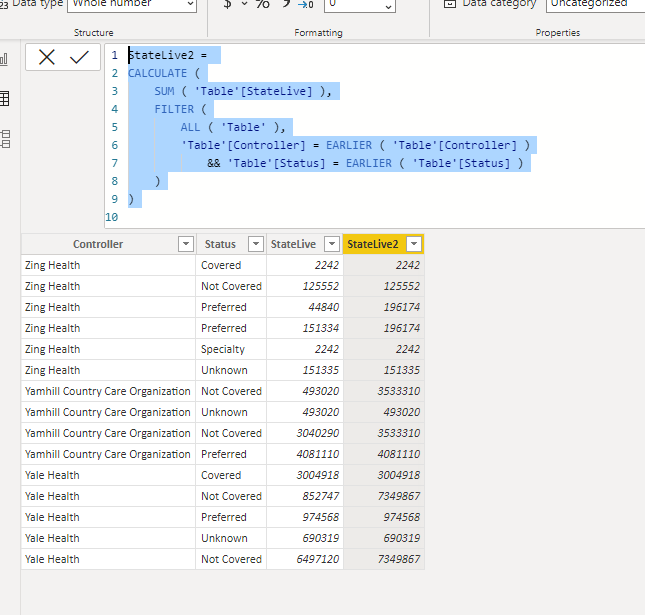Click the StateLive cell with value 125552
645x615 pixels.
tap(305, 286)
